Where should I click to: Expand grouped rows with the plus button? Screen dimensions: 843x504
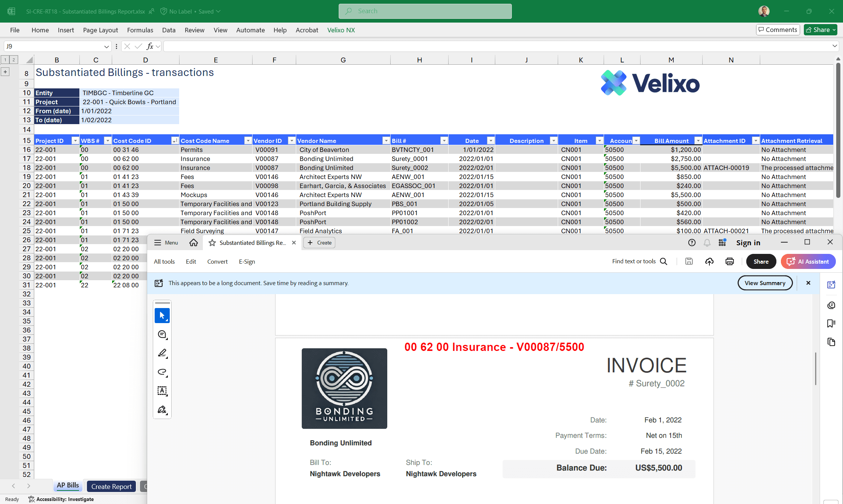click(5, 71)
